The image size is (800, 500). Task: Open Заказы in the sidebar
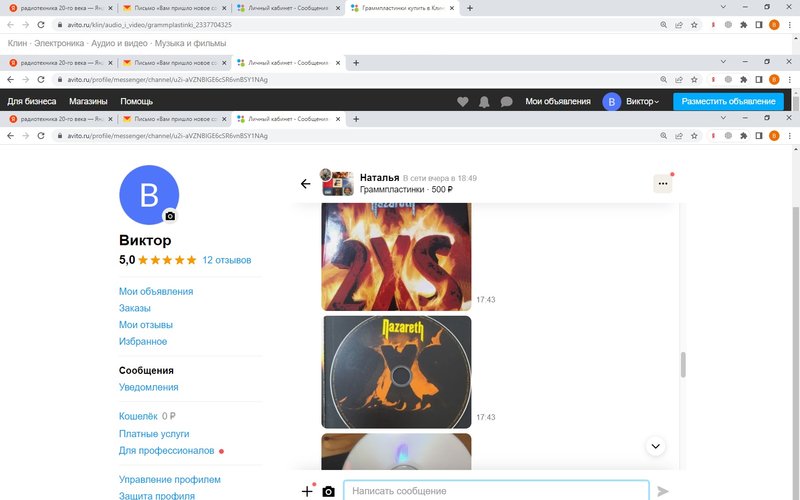(135, 308)
